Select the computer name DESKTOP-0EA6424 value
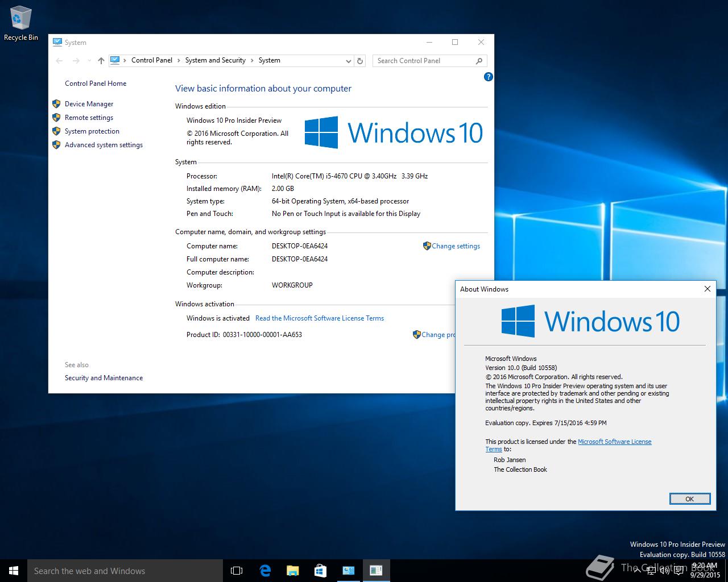Screen dimensions: 728x582 [x=300, y=246]
